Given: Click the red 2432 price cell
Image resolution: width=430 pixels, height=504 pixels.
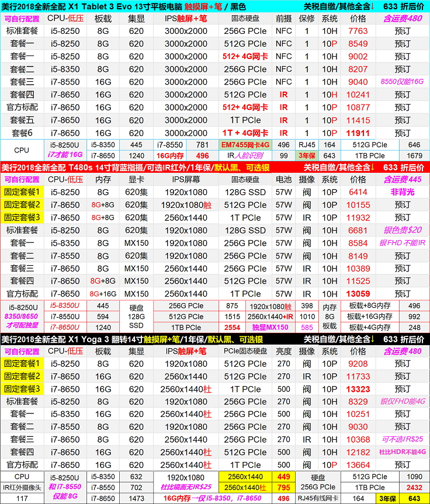Looking at the screenshot, I should pos(414,487).
